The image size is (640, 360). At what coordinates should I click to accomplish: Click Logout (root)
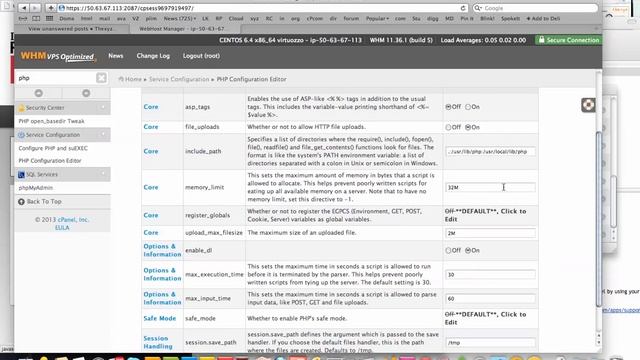pyautogui.click(x=201, y=56)
